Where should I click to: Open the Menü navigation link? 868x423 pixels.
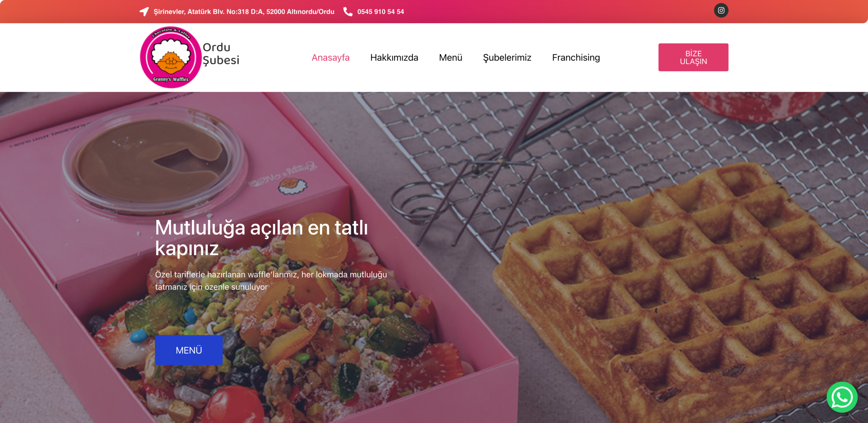[450, 58]
